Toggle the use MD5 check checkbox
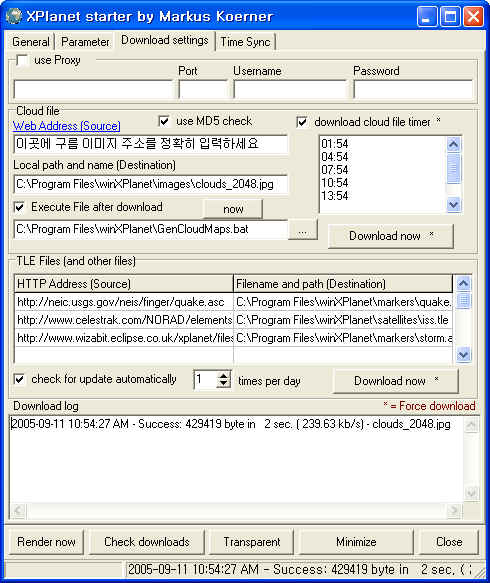Screen dimensions: 490x583 [x=164, y=121]
